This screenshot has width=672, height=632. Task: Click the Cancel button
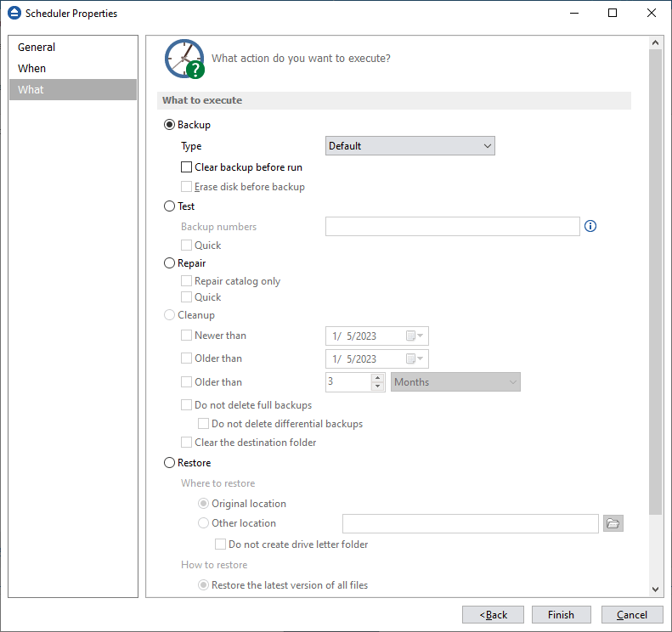coord(631,615)
